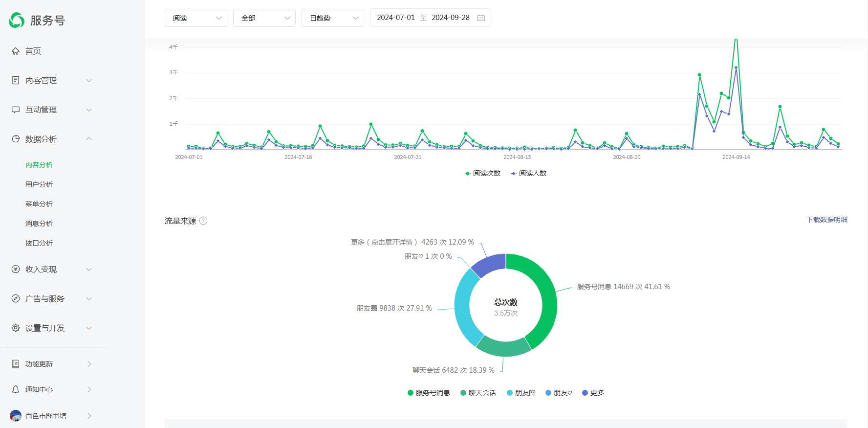Click 总次数 3.5万次 donut center

click(506, 307)
